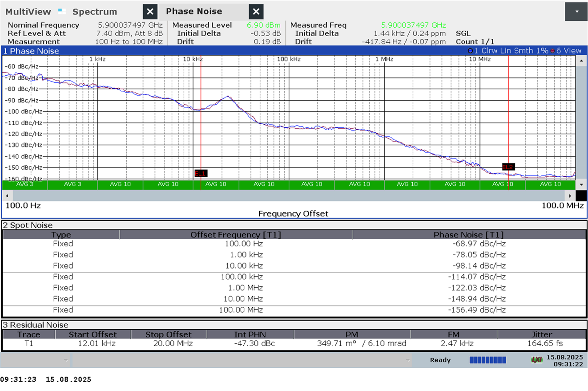Click the Type column header
588x391 pixels.
61,235
